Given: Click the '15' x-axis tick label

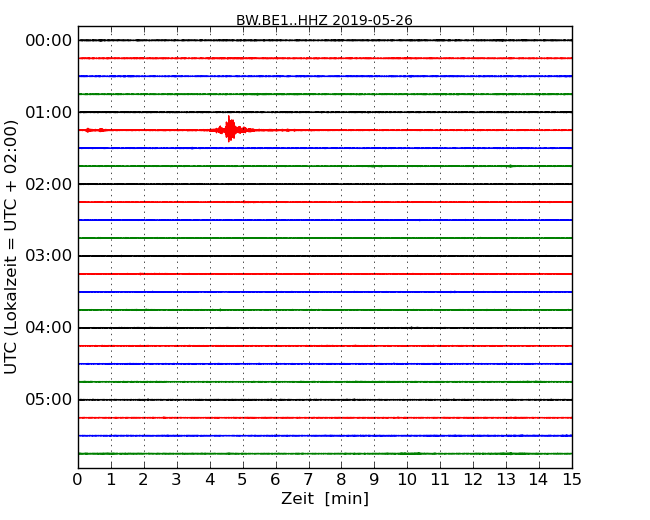Looking at the screenshot, I should (x=572, y=480).
